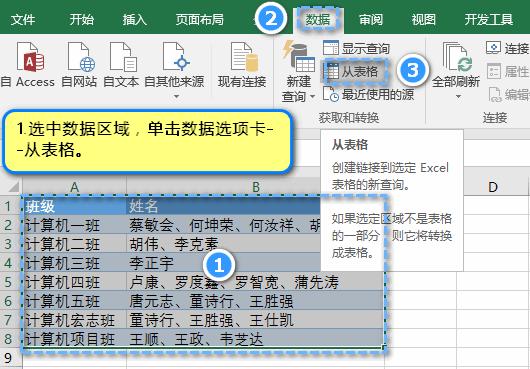Click cell 计算机四班
The image size is (530, 369).
point(74,282)
